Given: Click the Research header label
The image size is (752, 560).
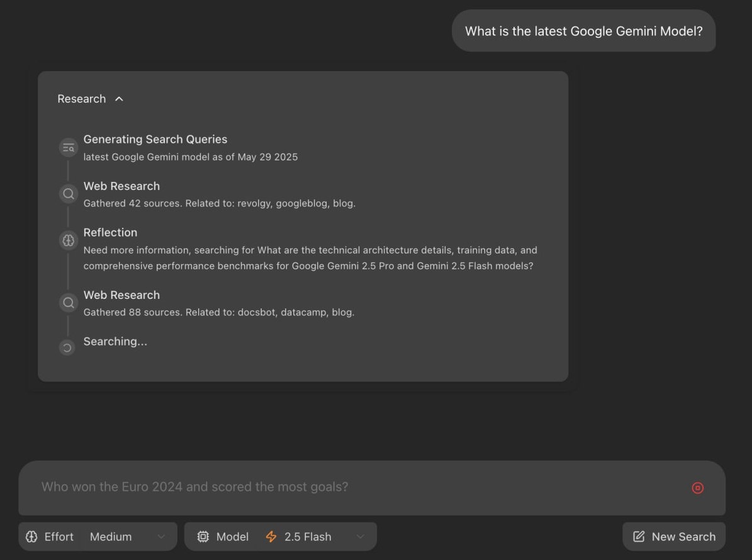Looking at the screenshot, I should tap(82, 99).
